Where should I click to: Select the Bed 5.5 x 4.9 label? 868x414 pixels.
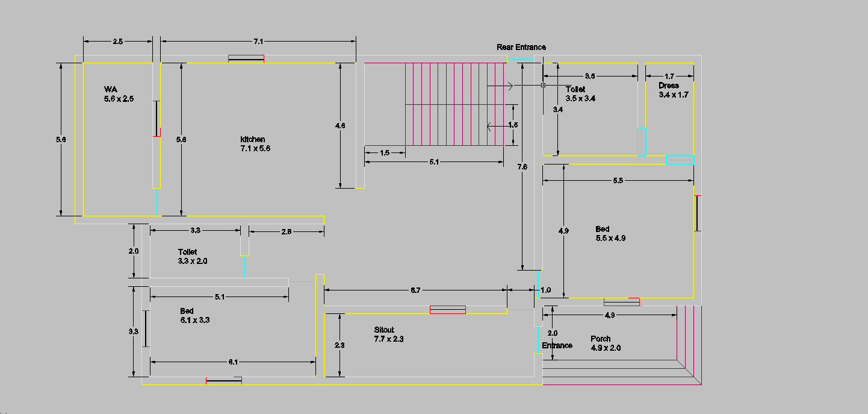[610, 234]
